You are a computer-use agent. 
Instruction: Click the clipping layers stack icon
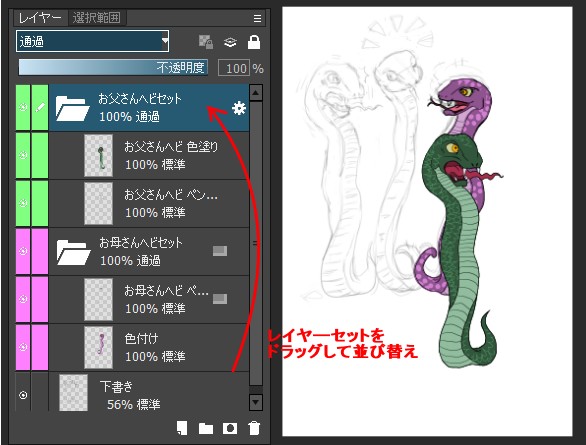230,42
